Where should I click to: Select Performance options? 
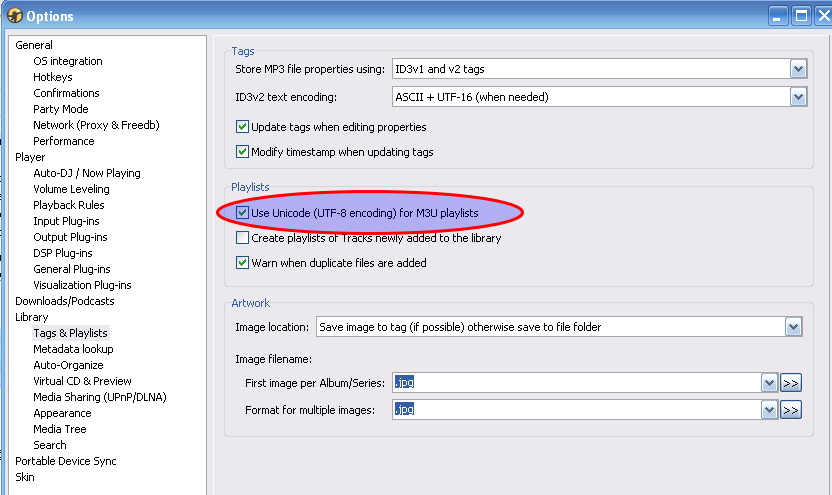tap(64, 141)
